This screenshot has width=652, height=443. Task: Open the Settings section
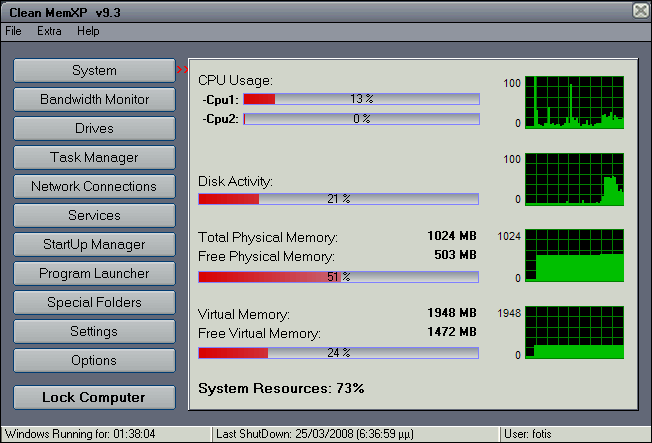(94, 331)
